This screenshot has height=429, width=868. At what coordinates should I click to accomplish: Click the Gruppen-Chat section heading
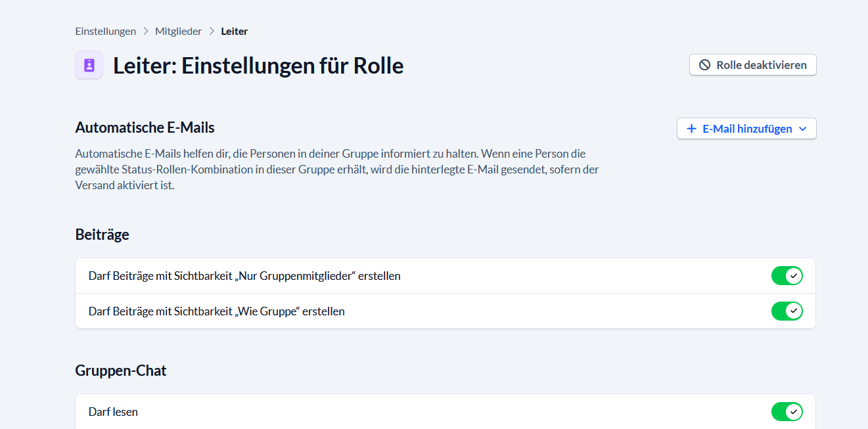(x=121, y=371)
